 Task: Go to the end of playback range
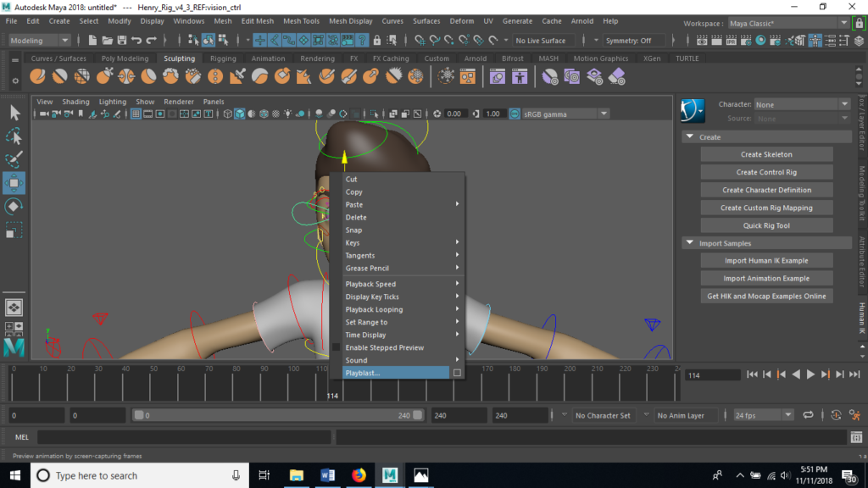point(854,374)
